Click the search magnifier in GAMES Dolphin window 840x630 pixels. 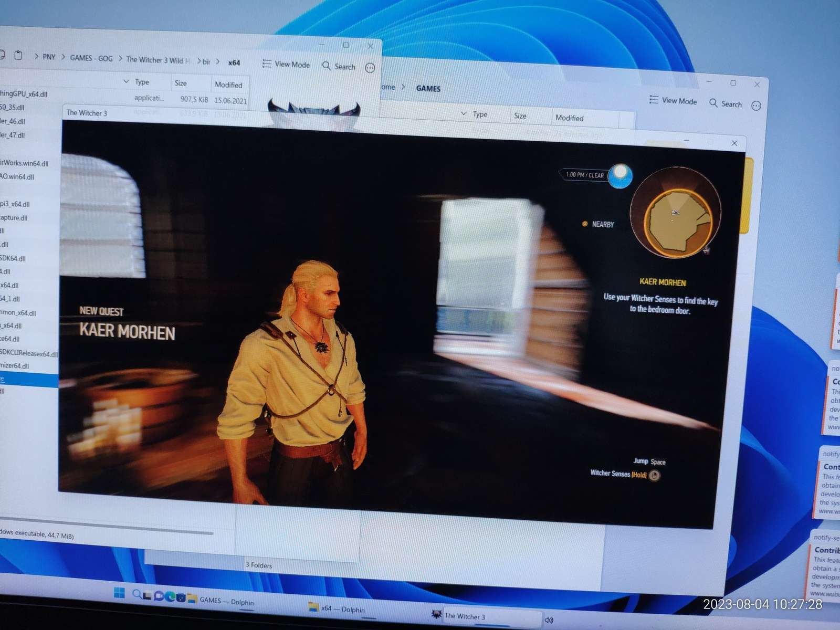point(713,103)
